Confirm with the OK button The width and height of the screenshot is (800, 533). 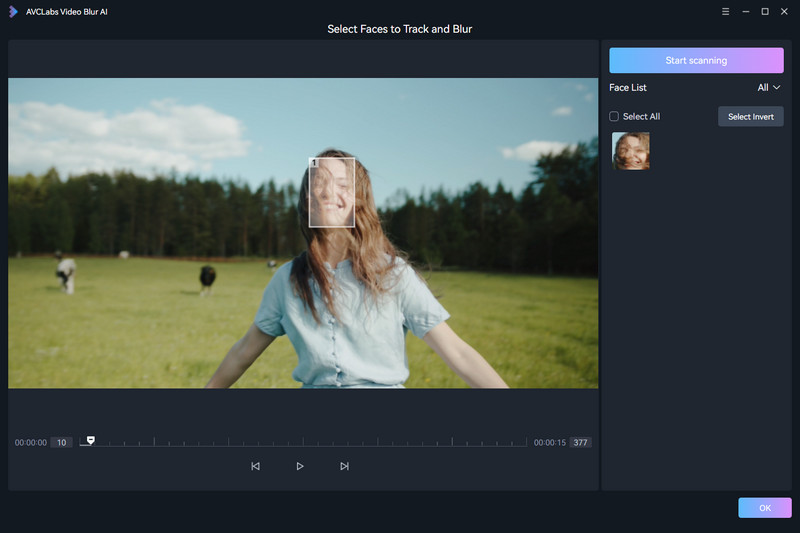(x=764, y=508)
